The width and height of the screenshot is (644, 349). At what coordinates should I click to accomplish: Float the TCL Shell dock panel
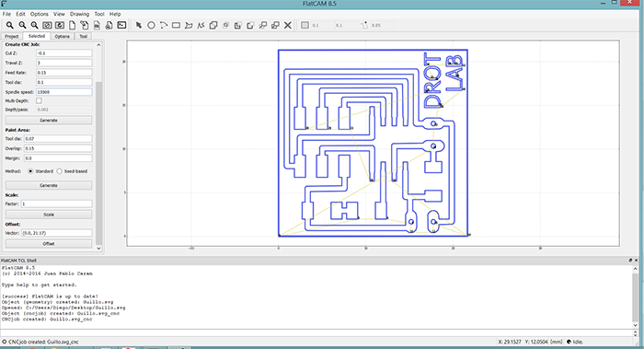point(630,261)
